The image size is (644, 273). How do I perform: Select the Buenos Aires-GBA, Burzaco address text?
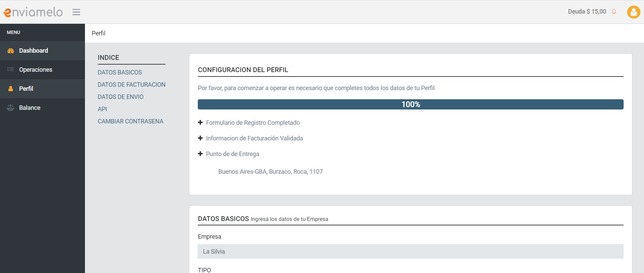point(271,172)
